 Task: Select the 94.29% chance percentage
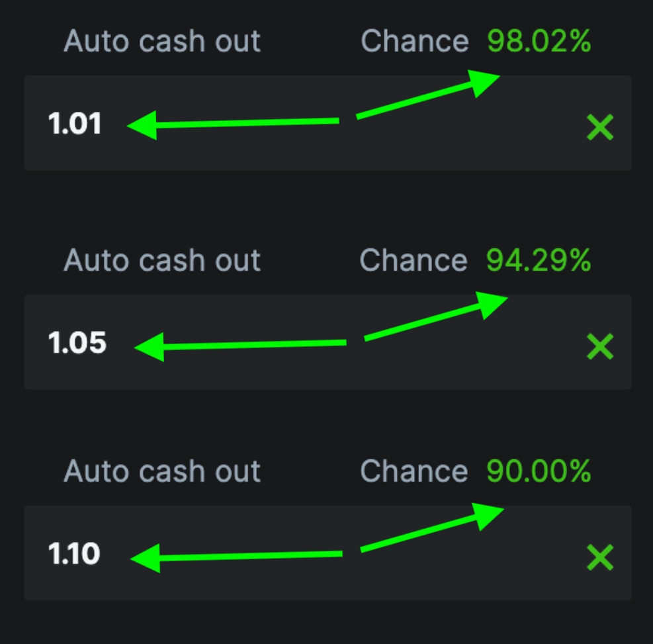[538, 261]
